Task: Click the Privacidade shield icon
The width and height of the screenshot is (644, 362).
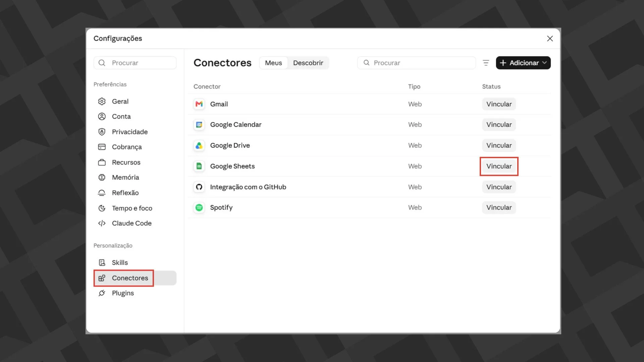Action: click(102, 132)
